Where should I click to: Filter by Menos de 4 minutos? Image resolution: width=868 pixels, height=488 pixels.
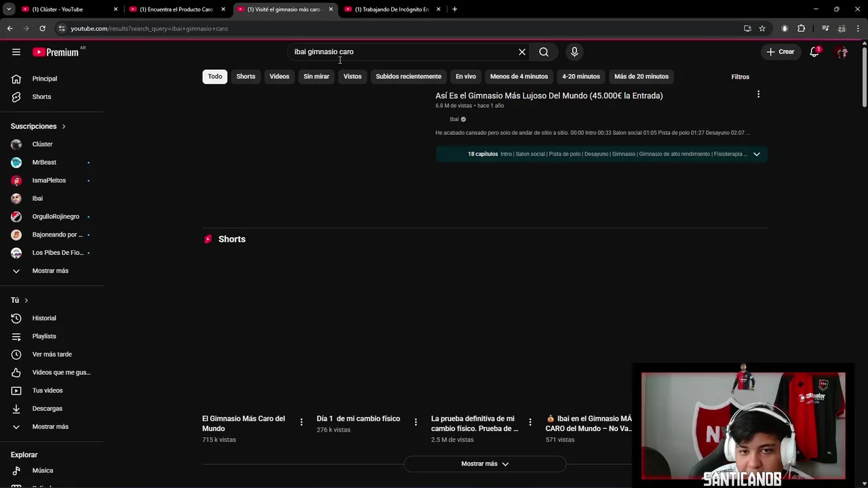[519, 77]
